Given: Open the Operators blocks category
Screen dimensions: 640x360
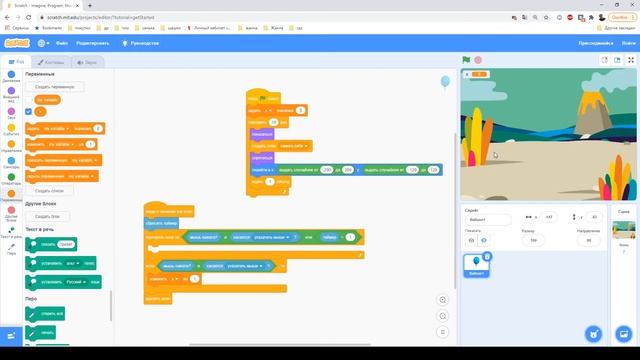Looking at the screenshot, I should click(11, 179).
